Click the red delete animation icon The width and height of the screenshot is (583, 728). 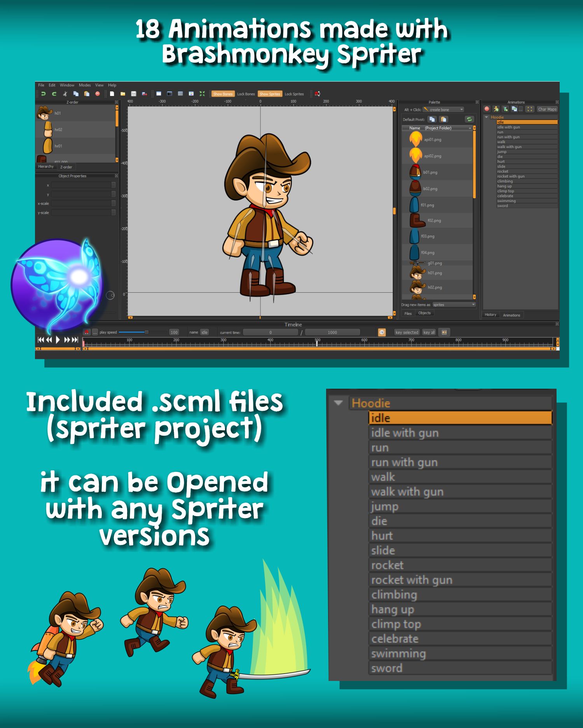487,109
